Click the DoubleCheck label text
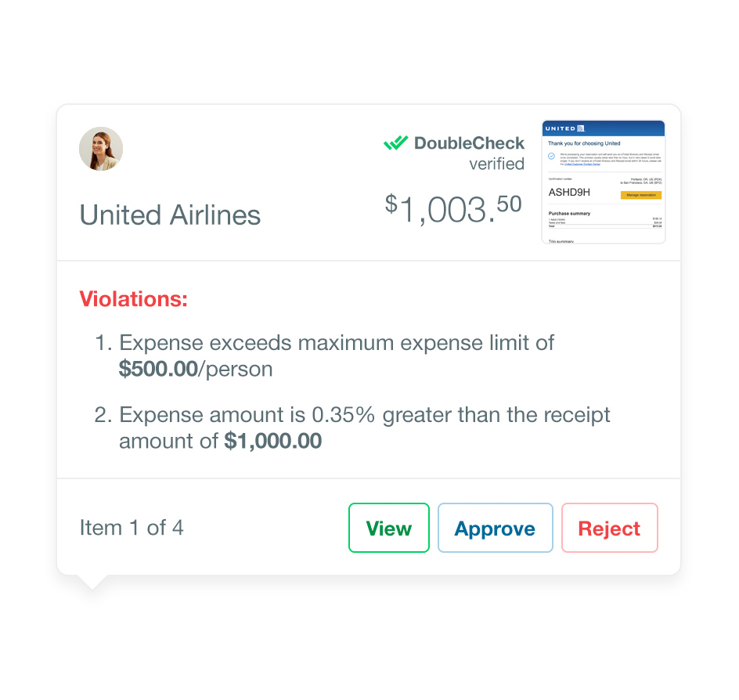This screenshot has height=700, width=739. pos(469,143)
